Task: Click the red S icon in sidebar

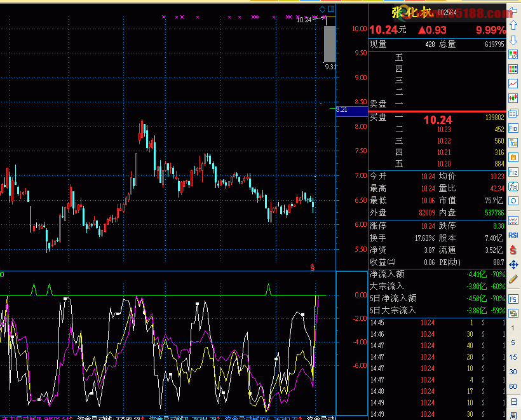Action: (x=513, y=250)
